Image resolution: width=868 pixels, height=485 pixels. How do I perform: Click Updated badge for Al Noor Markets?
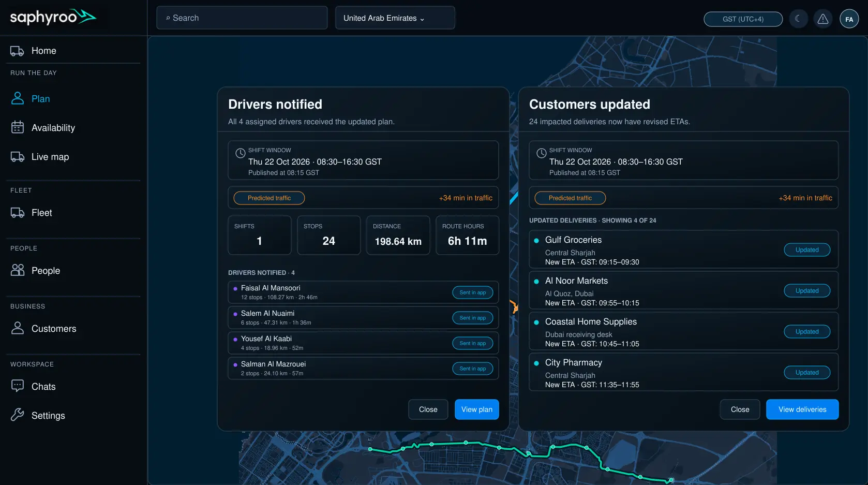[807, 291]
